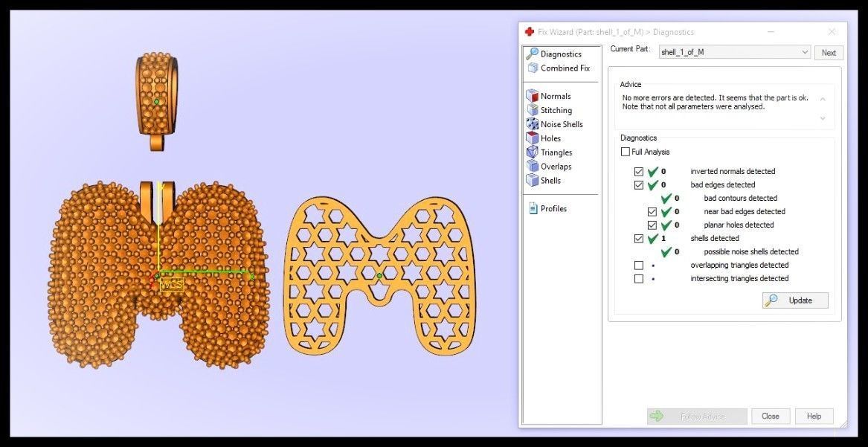This screenshot has width=868, height=447.
Task: Click the Update diagnostics button
Action: (796, 300)
